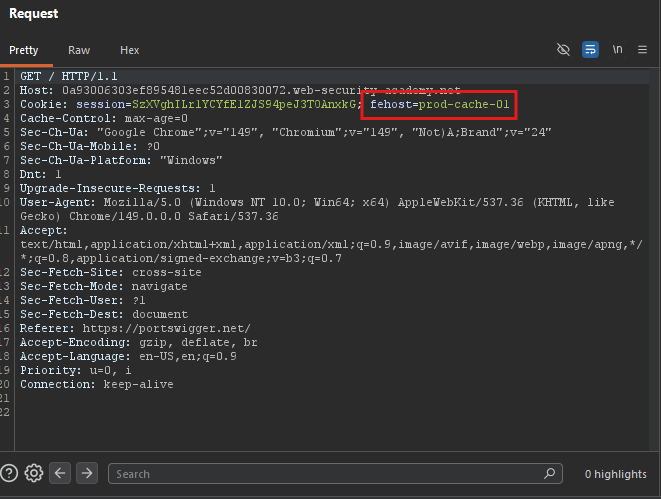This screenshot has height=499, width=661.
Task: Click the Host header value
Action: (x=261, y=90)
